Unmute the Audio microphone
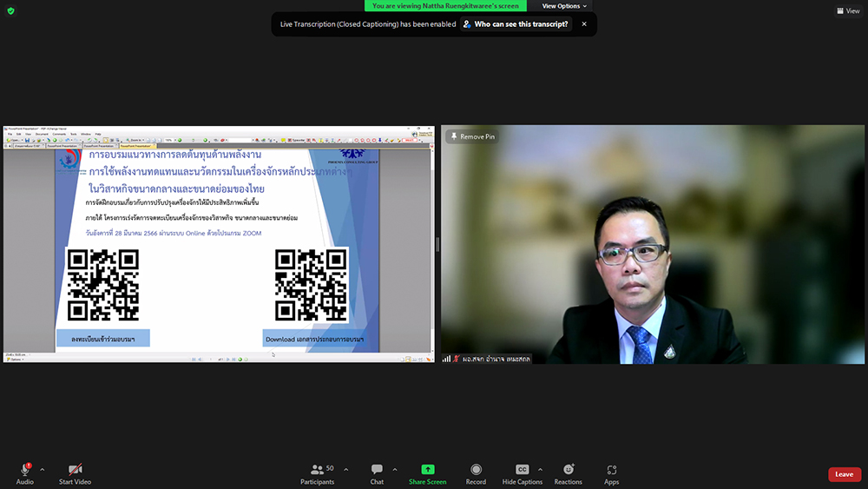Viewport: 868px width, 489px height. point(24,470)
